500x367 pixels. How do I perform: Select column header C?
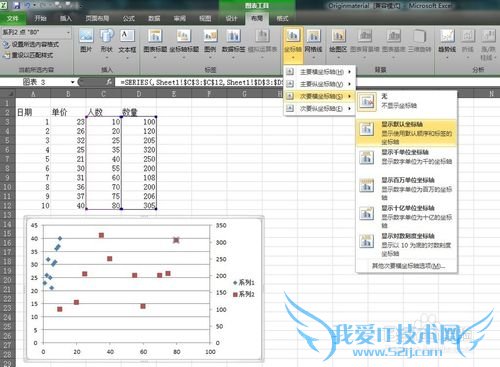coord(104,94)
